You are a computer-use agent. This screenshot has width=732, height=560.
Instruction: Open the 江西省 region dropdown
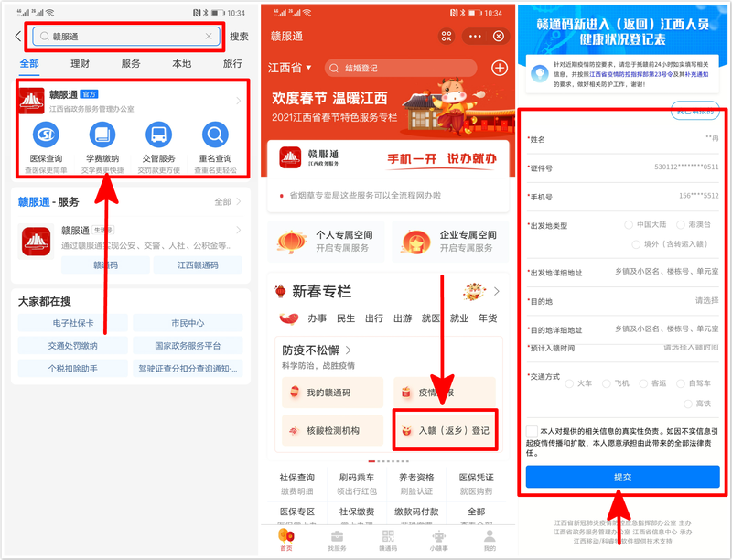coord(289,68)
